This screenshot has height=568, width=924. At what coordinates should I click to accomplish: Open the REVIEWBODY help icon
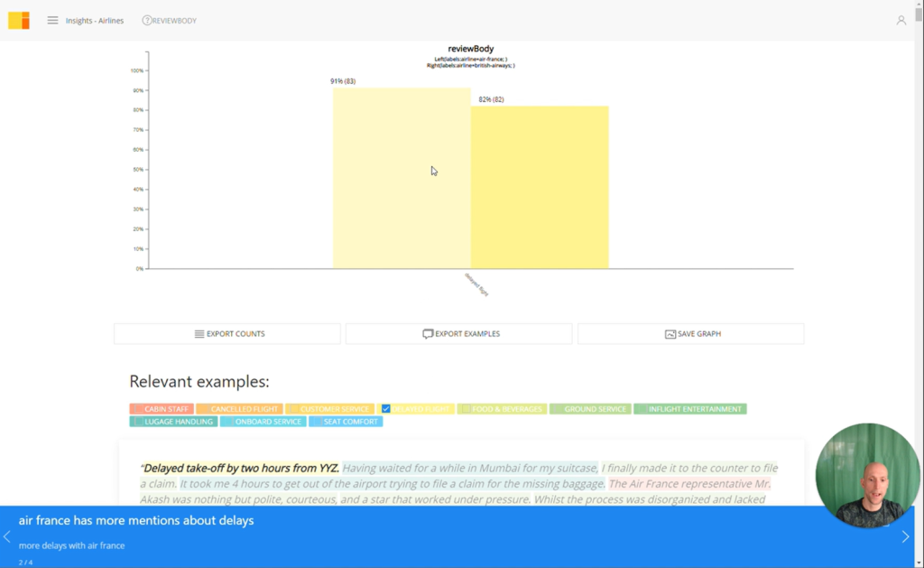[x=147, y=21]
